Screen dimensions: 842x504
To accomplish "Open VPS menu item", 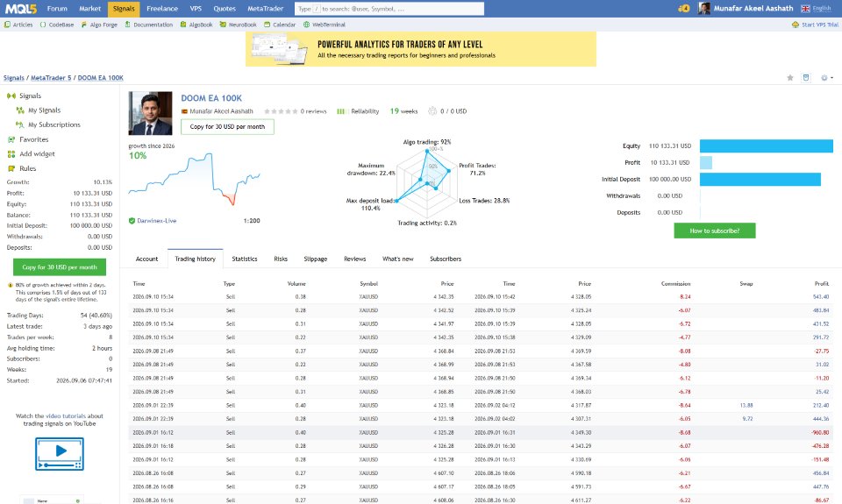I will pyautogui.click(x=196, y=9).
